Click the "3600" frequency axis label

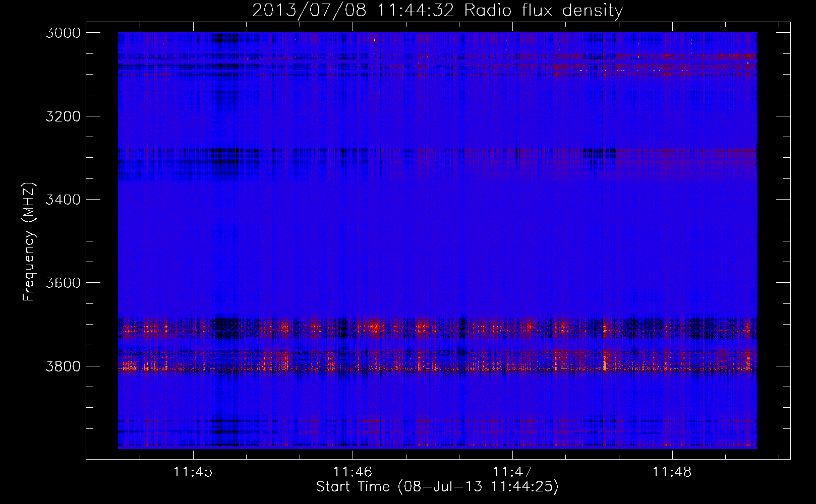click(x=63, y=283)
